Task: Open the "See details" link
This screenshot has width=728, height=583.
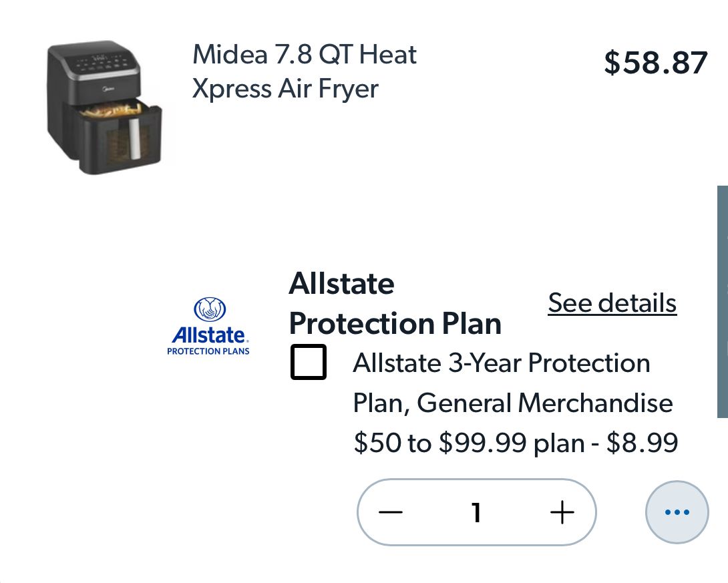Action: pos(612,303)
